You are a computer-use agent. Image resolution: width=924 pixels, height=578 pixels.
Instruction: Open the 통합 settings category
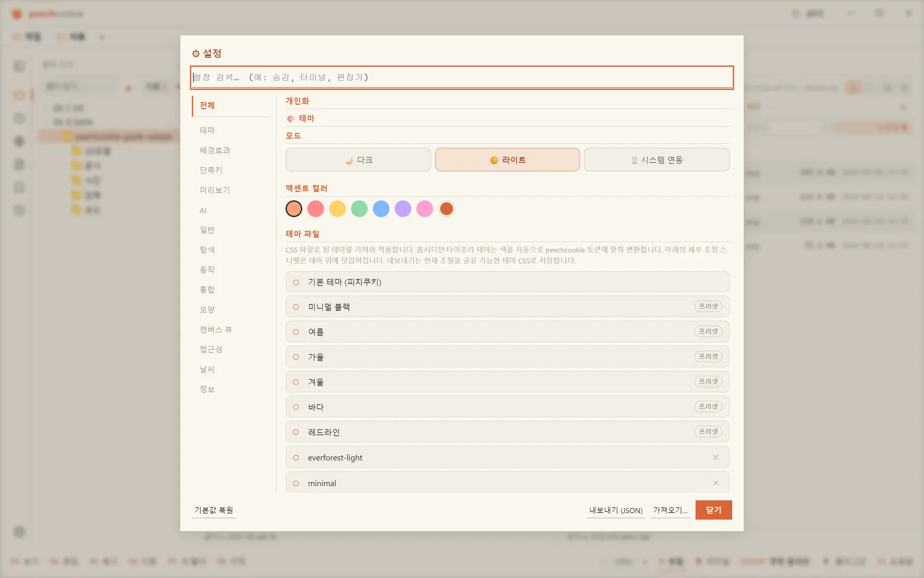230,290
